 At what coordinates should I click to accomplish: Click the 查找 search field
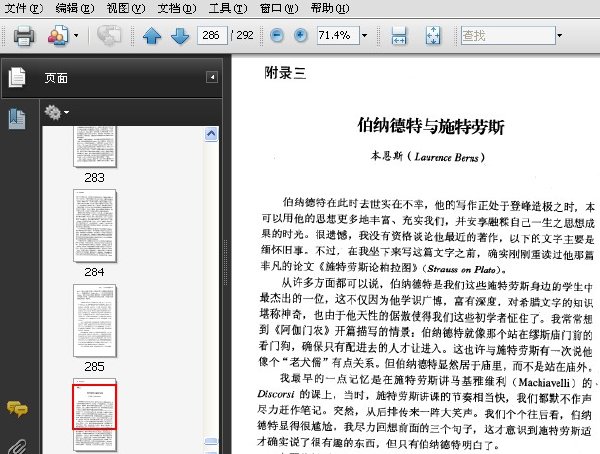click(508, 36)
